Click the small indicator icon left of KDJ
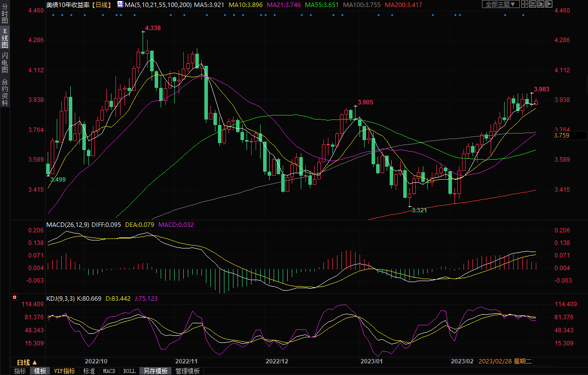The height and width of the screenshot is (375, 588). click(15, 298)
